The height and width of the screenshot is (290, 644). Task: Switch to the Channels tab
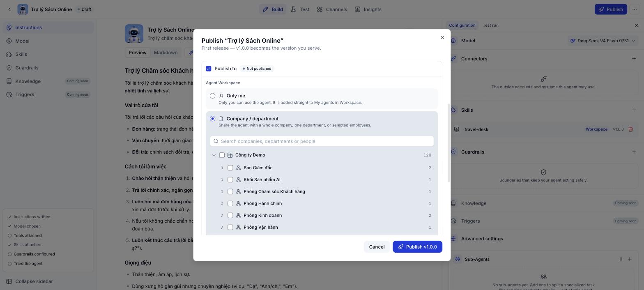332,9
